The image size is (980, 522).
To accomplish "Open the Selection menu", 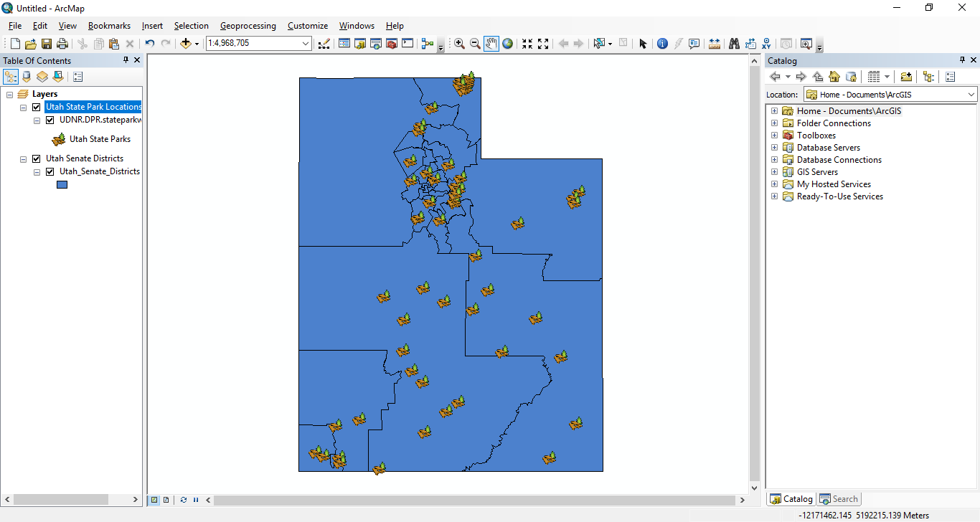I will tap(191, 26).
